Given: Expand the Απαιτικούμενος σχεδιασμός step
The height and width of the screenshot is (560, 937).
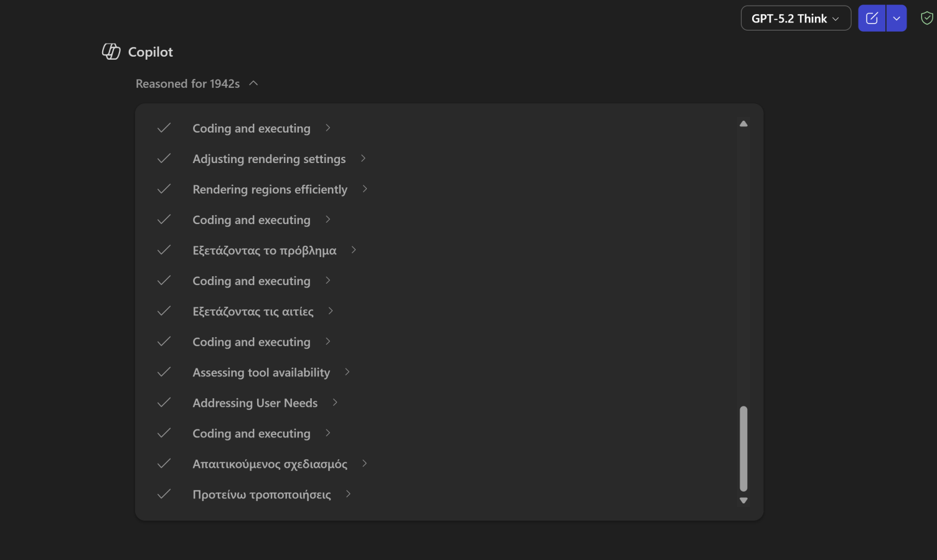Looking at the screenshot, I should pos(365,464).
